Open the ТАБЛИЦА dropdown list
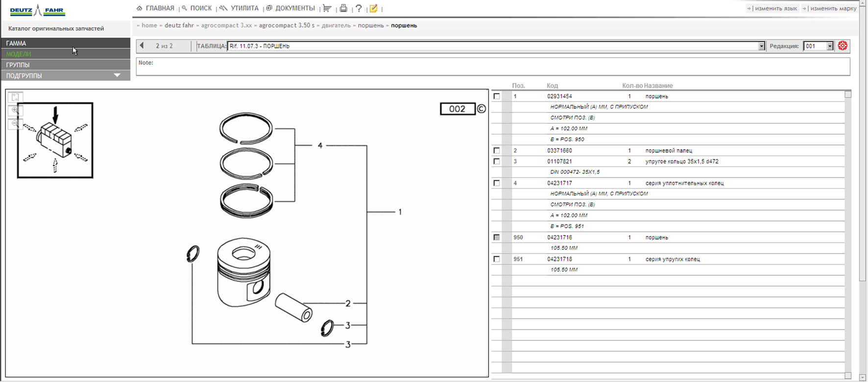The height and width of the screenshot is (382, 868). pyautogui.click(x=761, y=46)
